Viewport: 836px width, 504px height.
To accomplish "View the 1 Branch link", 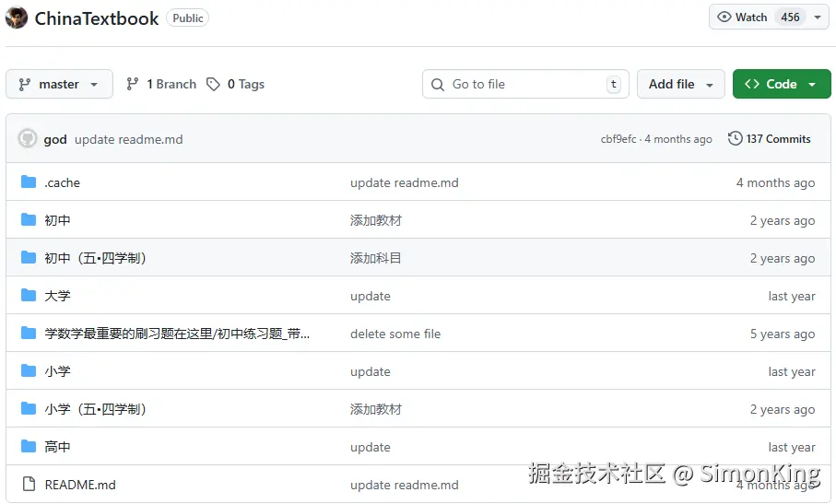I will (161, 84).
